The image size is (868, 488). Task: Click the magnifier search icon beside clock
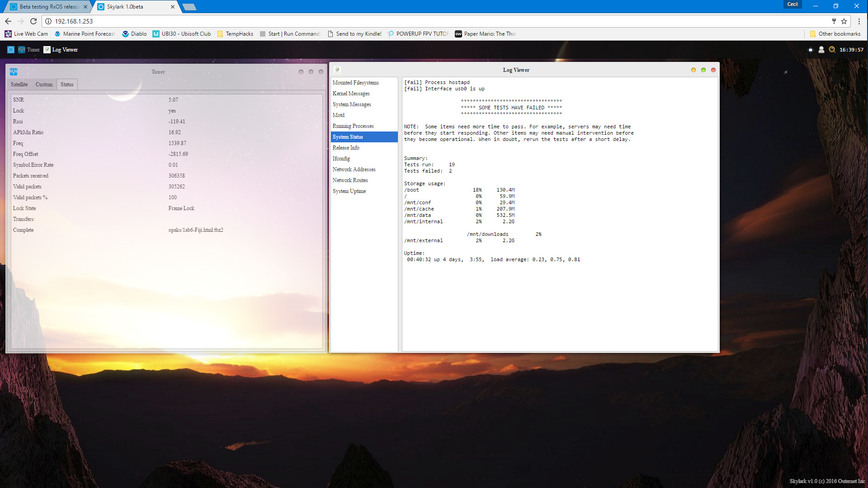point(832,50)
